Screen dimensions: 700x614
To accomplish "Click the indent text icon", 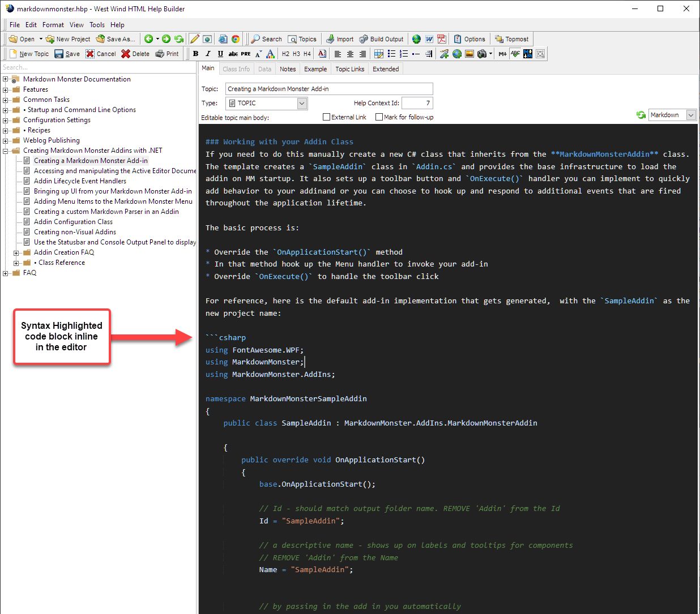I will (x=429, y=54).
